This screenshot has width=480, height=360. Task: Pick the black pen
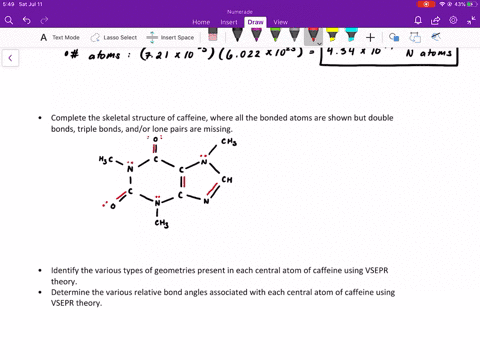(x=237, y=35)
